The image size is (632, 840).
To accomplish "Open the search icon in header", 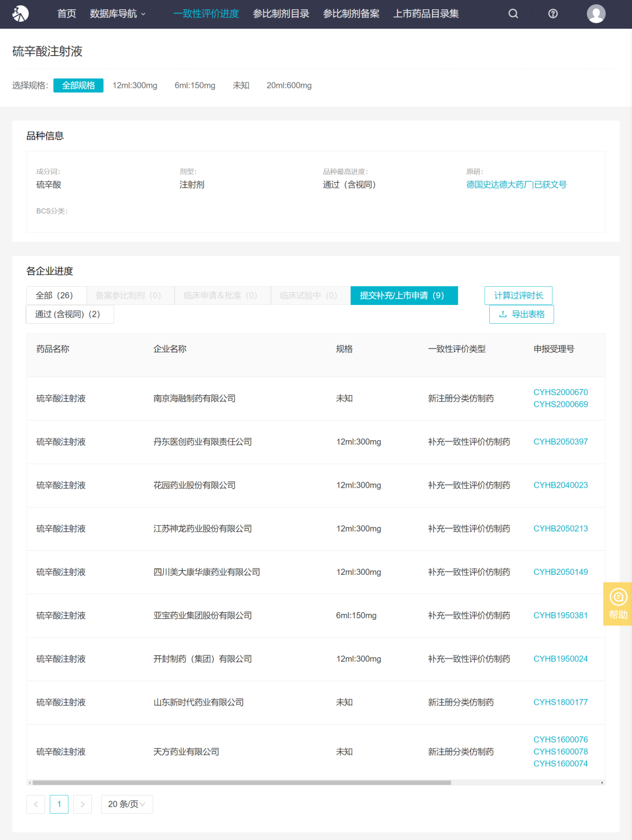I will (x=513, y=13).
